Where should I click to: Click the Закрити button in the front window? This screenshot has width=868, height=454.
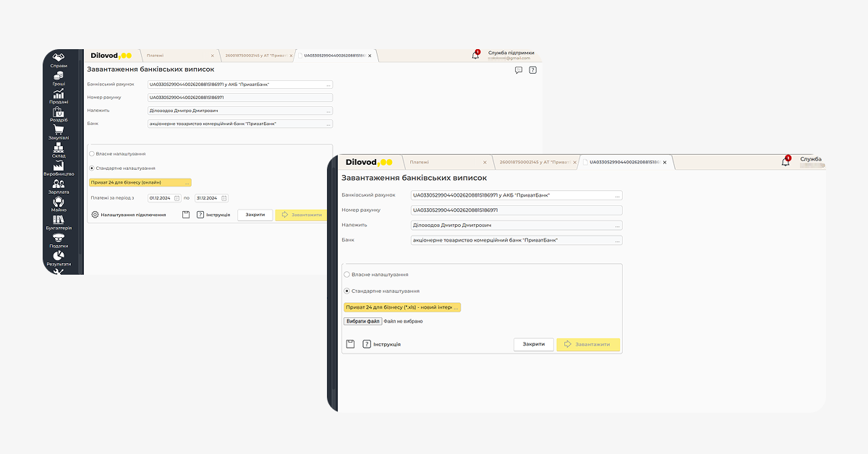(534, 344)
